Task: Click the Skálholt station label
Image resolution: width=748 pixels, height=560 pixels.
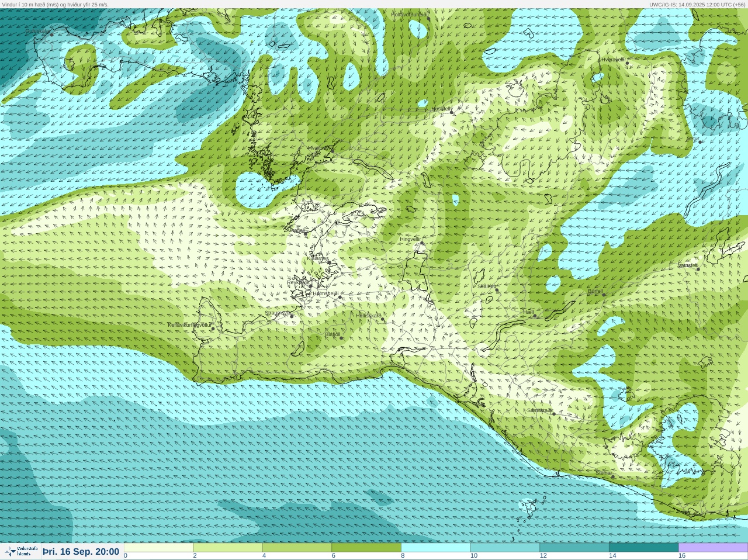Action: tap(487, 286)
